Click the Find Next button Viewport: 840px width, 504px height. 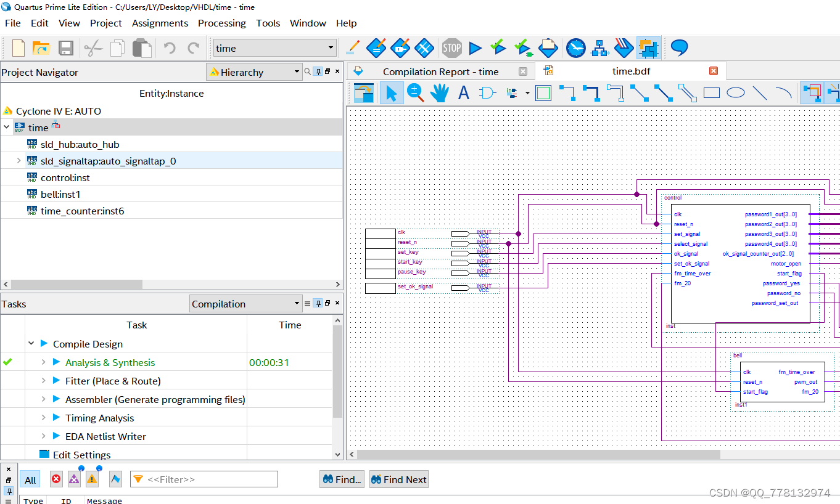(398, 479)
